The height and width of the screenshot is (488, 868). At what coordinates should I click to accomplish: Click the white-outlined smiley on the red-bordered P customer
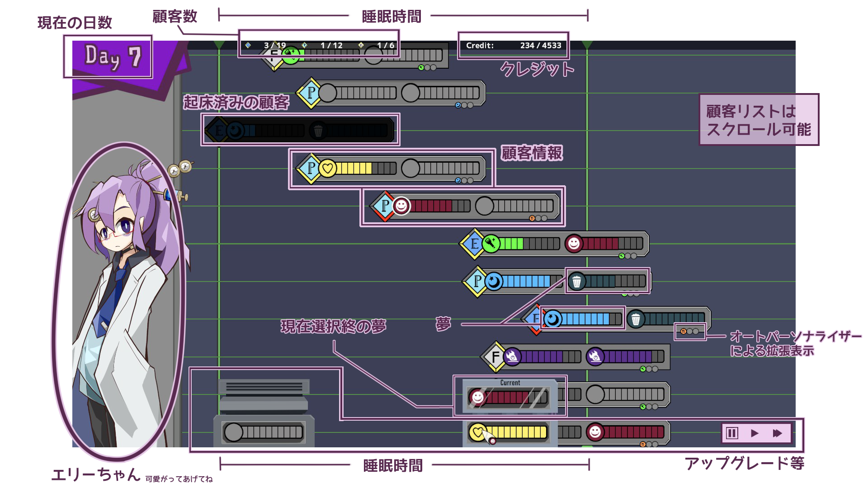(401, 206)
